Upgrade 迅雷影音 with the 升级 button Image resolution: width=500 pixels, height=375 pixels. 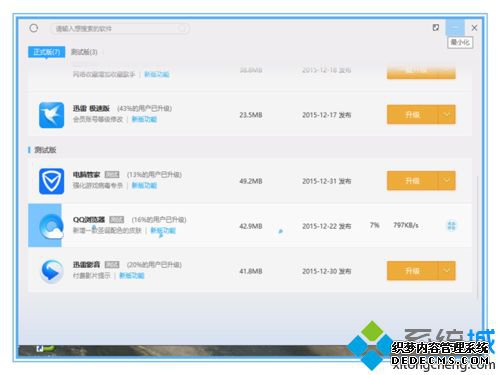[412, 271]
